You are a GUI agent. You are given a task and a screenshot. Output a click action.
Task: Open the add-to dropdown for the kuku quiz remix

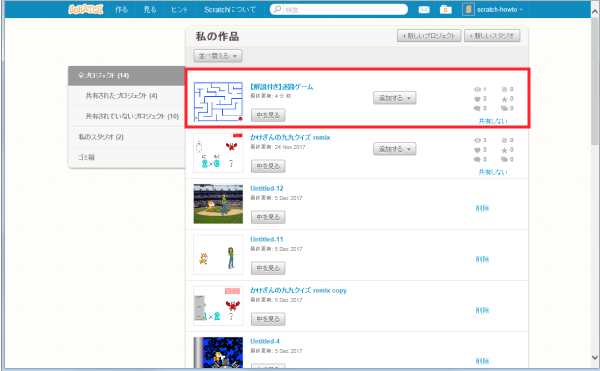(x=395, y=149)
